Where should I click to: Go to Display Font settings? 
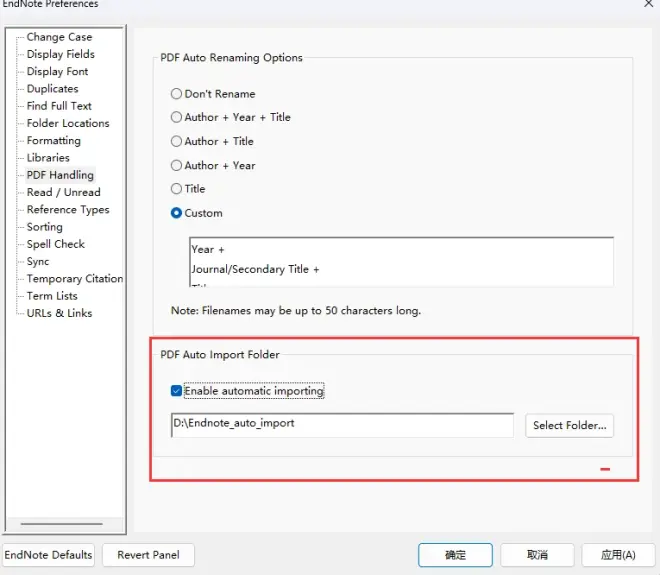pyautogui.click(x=57, y=72)
